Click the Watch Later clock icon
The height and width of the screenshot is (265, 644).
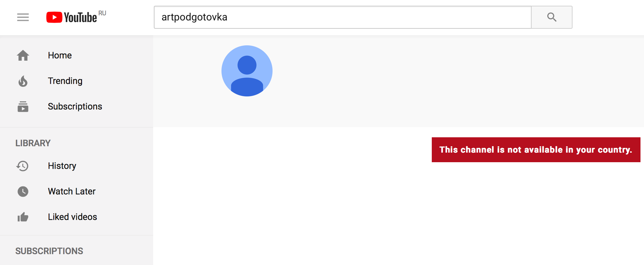pos(23,192)
